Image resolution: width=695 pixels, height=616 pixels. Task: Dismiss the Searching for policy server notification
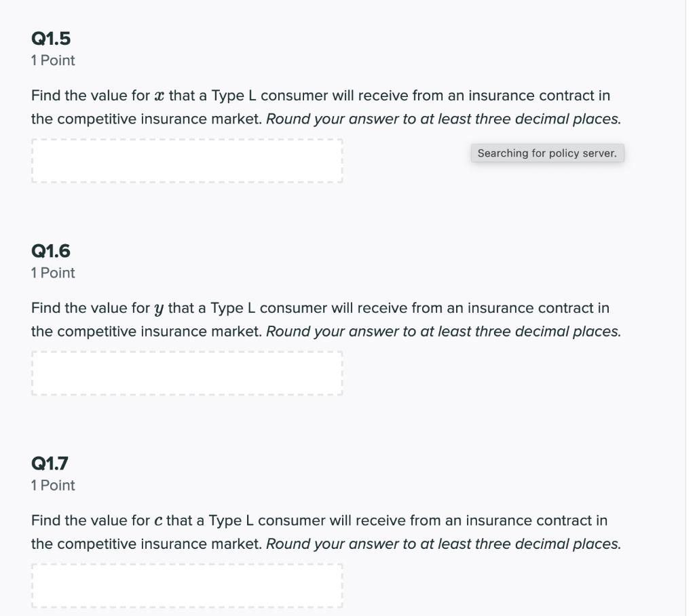(x=548, y=153)
